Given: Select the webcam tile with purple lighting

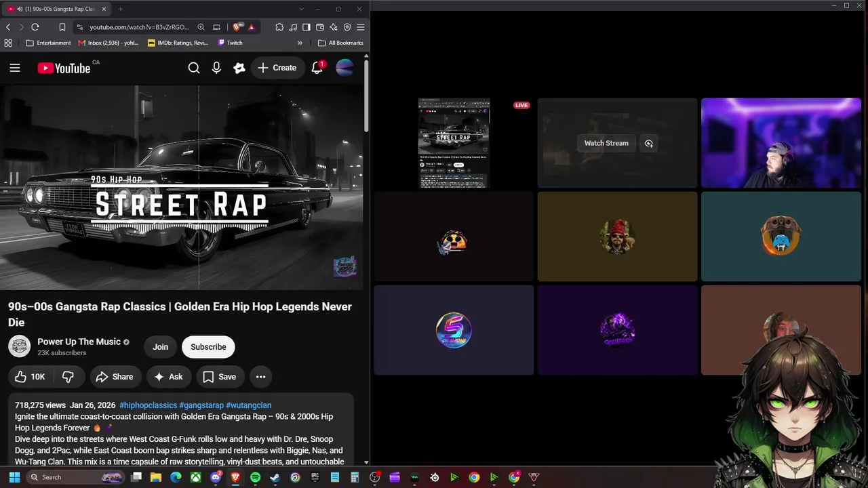Looking at the screenshot, I should coord(781,143).
